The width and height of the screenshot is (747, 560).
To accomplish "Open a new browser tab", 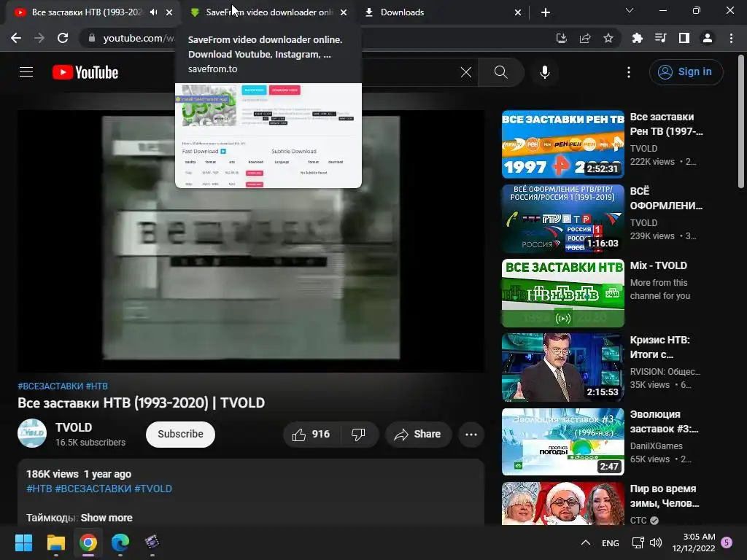I will pyautogui.click(x=546, y=12).
